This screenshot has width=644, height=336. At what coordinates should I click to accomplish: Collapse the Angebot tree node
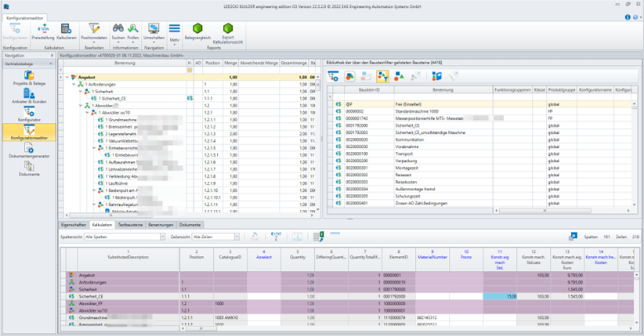[x=67, y=77]
